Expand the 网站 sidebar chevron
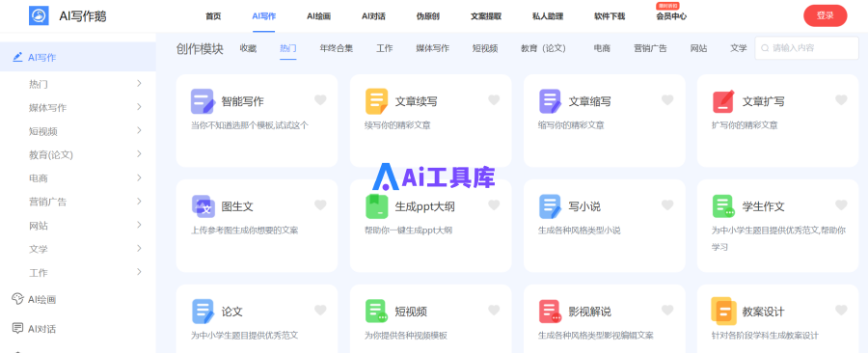 point(139,225)
